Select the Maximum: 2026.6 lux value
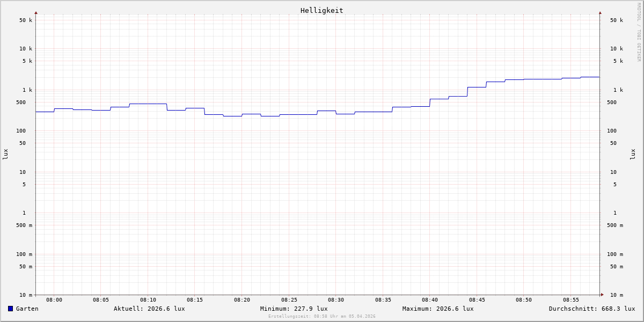This screenshot has height=322, width=644. point(438,309)
